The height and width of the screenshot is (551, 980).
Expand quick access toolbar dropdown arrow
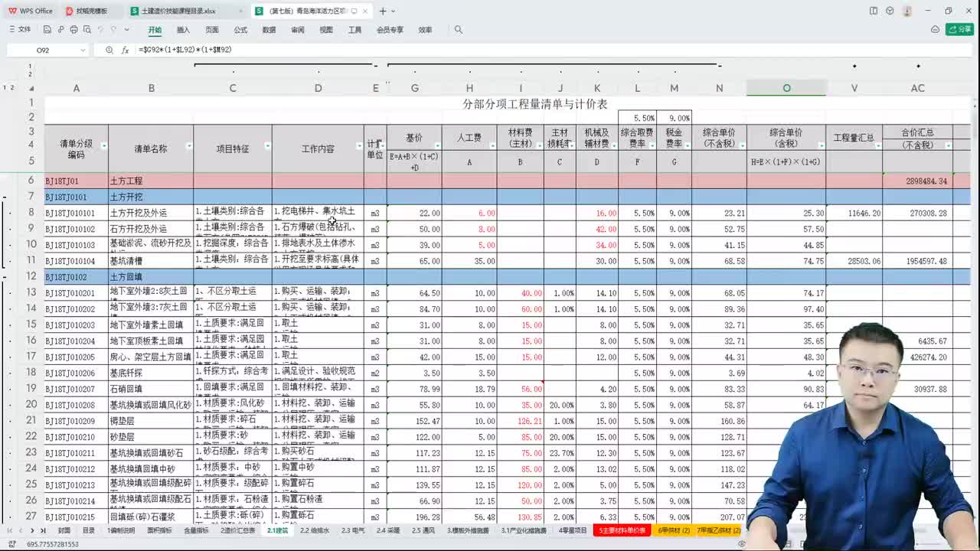(x=126, y=29)
